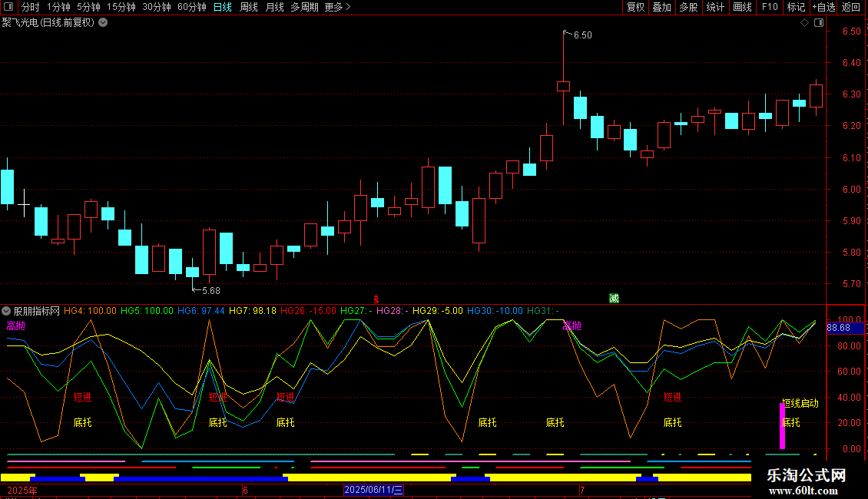Click the red $ marker on time axis
868x499 pixels.
click(x=376, y=299)
